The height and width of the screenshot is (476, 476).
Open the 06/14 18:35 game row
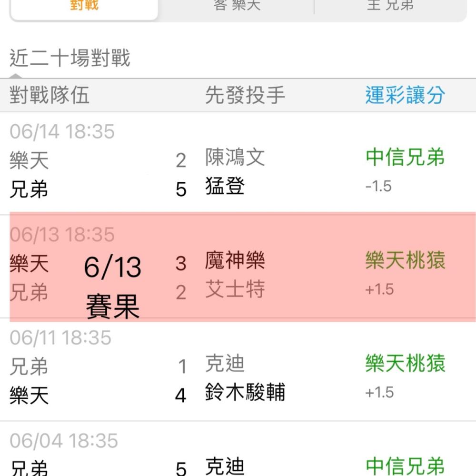click(238, 163)
